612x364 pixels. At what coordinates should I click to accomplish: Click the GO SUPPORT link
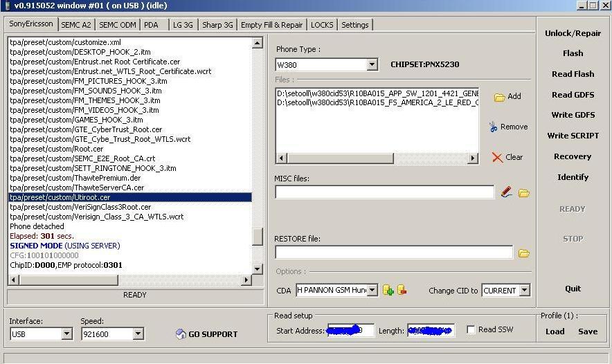(213, 334)
